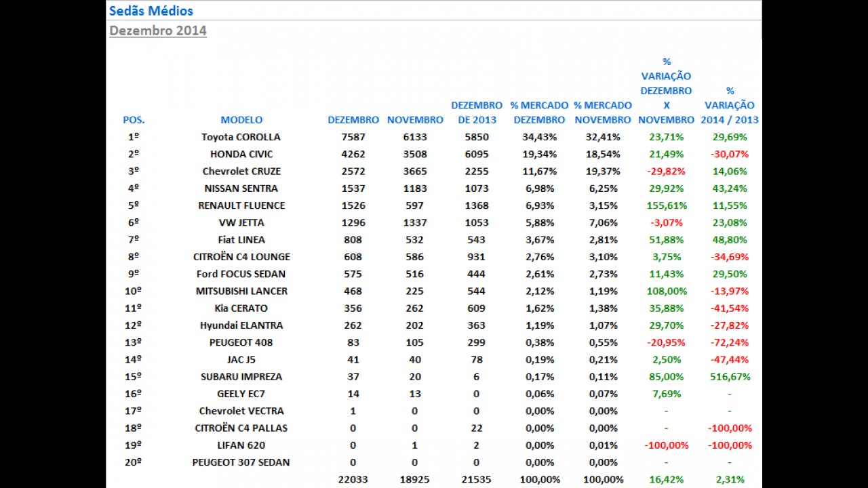Click total yearly variation 2,31%
868x488 pixels.
pos(730,480)
